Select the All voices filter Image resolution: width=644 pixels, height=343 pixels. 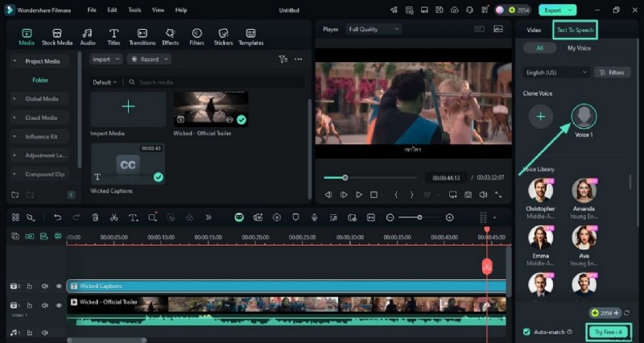tap(539, 48)
